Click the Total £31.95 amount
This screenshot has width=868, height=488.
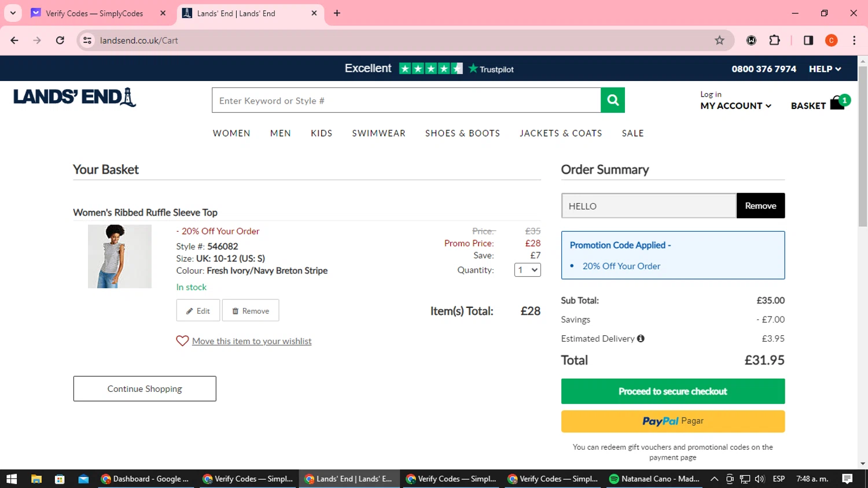(x=764, y=360)
